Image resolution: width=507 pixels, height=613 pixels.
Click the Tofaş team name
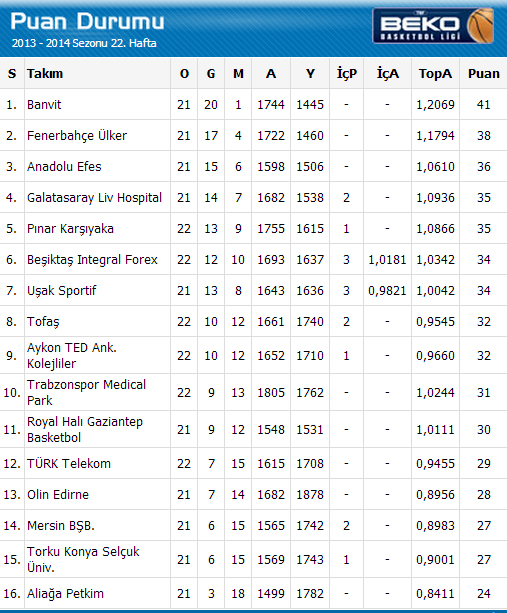[x=43, y=322]
